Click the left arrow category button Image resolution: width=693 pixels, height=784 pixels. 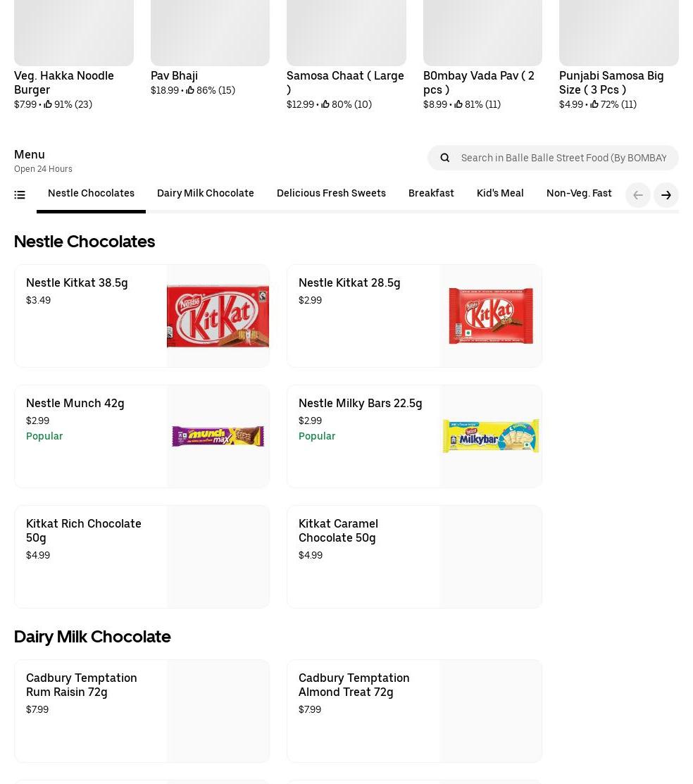coord(638,195)
